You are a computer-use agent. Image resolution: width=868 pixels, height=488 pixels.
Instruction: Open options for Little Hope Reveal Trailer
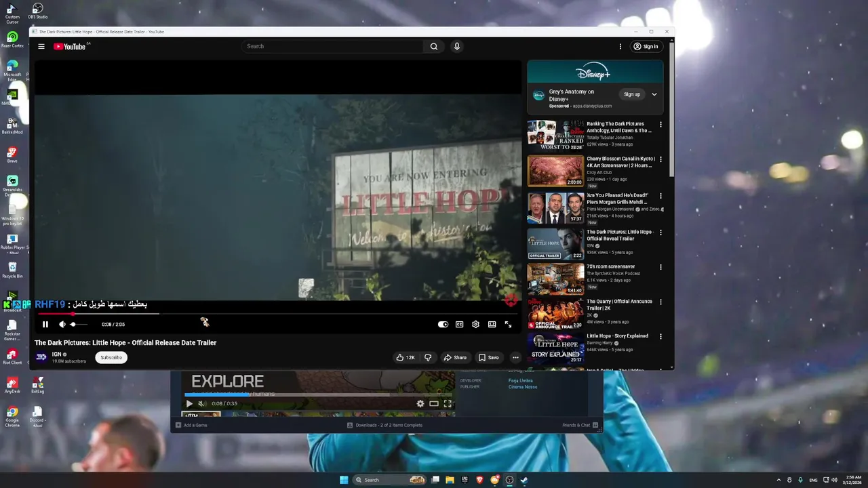660,232
